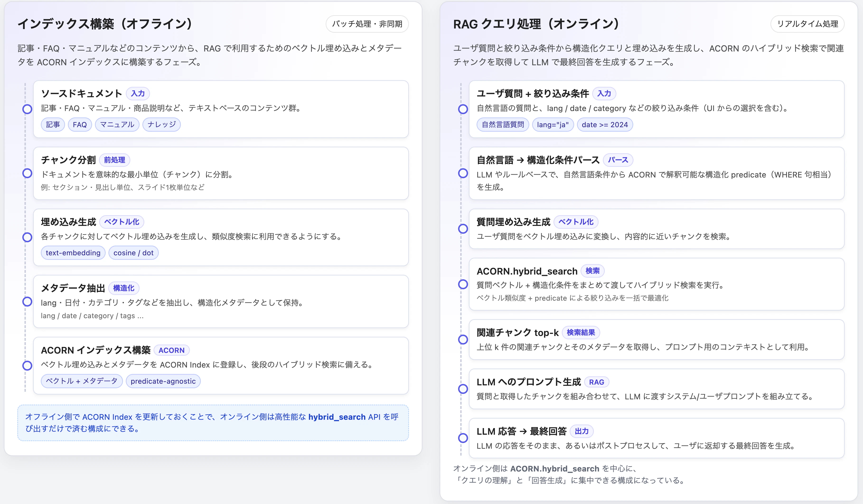863x504 pixels.
Task: Click the パース tag
Action: [x=618, y=160]
